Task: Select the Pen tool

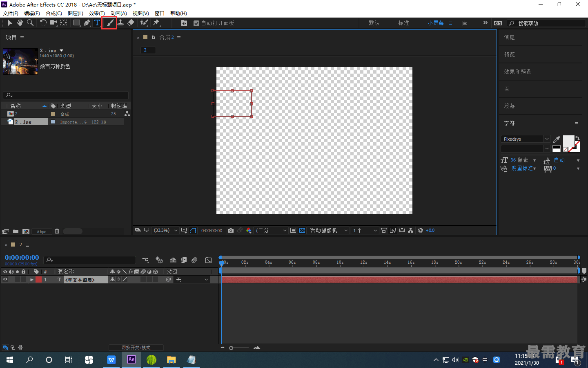Action: [87, 23]
